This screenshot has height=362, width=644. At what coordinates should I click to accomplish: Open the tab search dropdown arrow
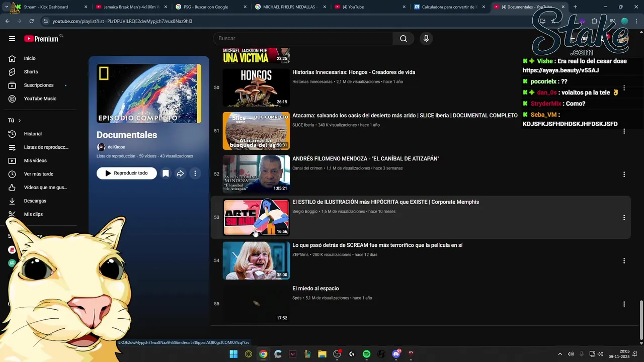click(x=6, y=7)
